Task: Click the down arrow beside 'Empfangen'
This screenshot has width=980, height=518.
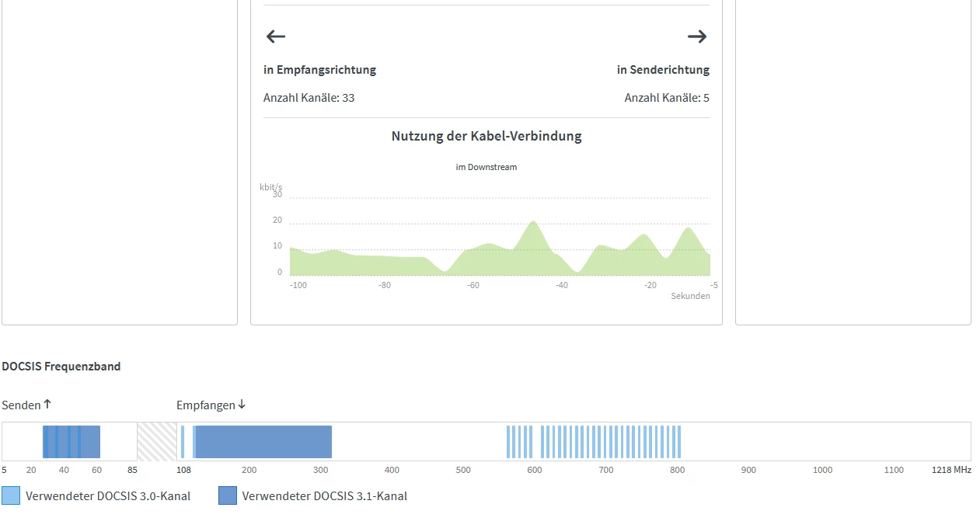Action: click(x=242, y=404)
